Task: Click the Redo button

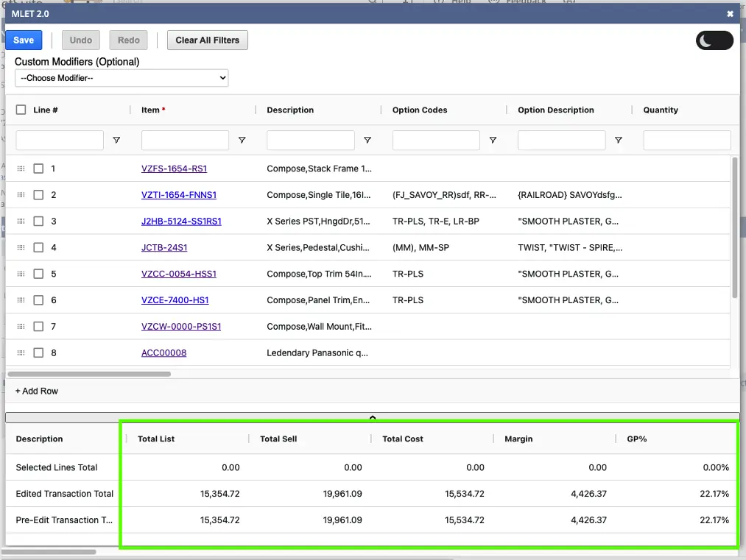Action: tap(128, 40)
